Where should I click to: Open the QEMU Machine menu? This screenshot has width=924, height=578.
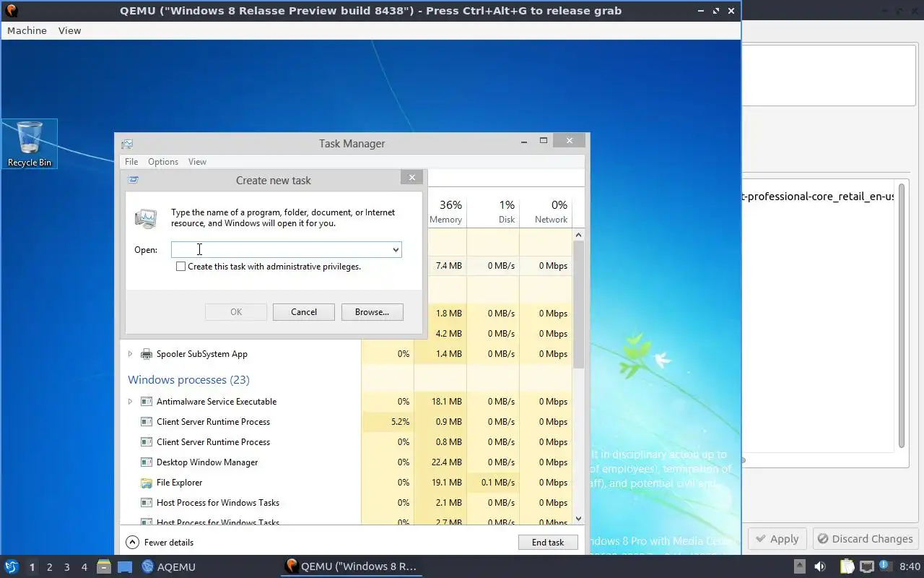point(27,30)
